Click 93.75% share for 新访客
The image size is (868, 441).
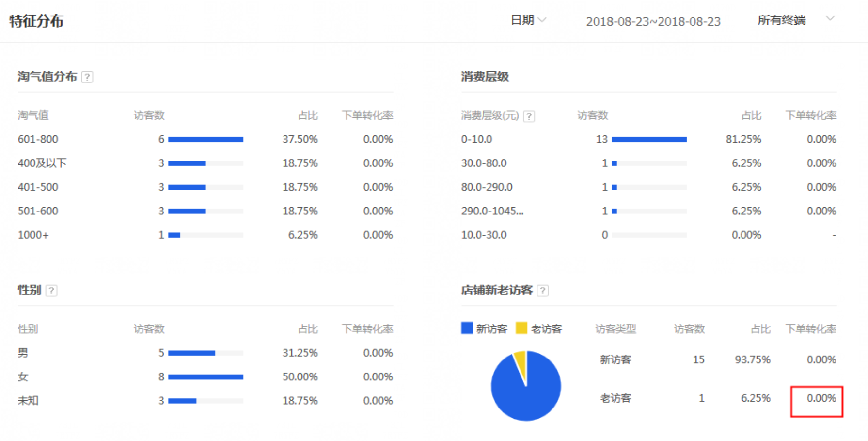753,360
